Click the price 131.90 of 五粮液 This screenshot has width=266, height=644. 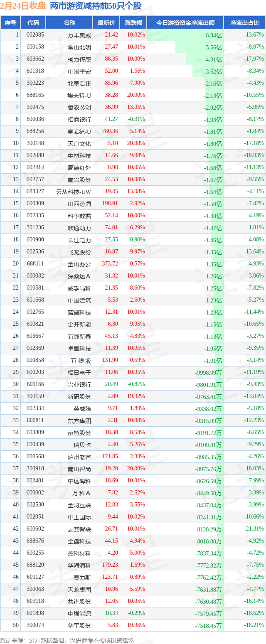[x=110, y=360]
